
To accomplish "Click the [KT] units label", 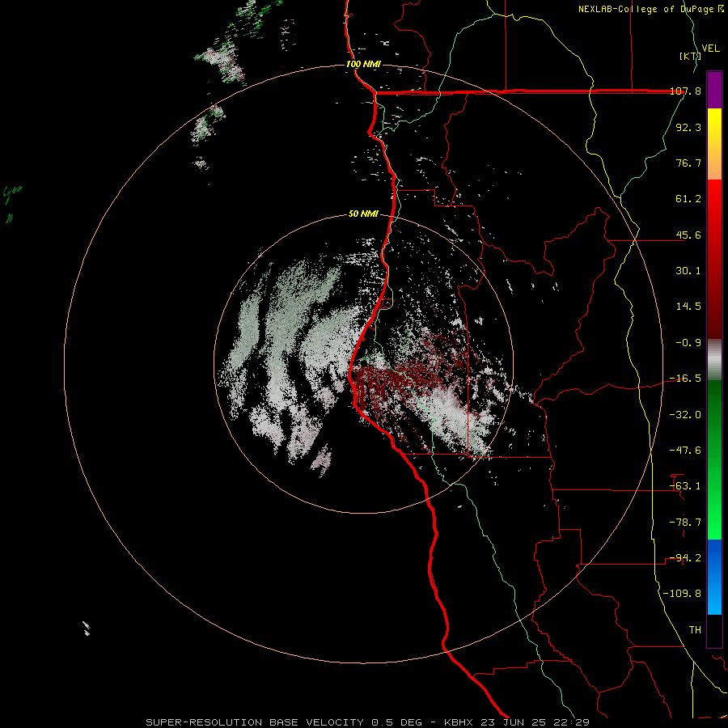I will [691, 56].
